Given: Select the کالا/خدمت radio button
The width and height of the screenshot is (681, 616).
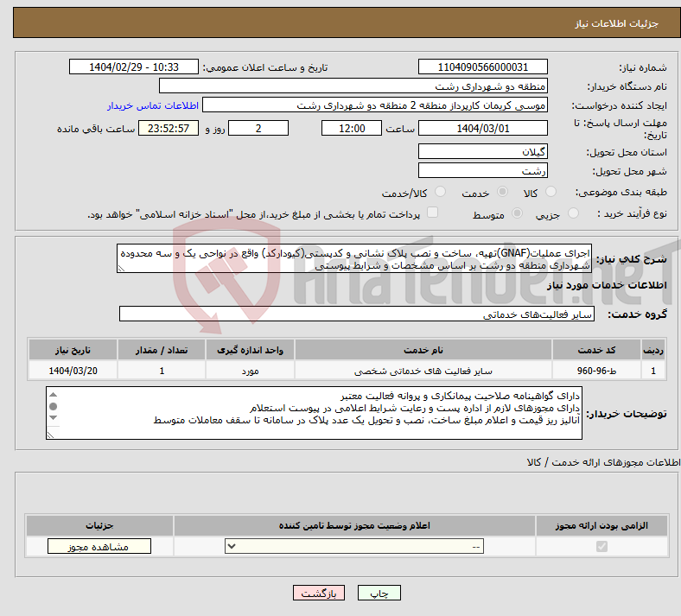Looking at the screenshot, I should (440, 192).
